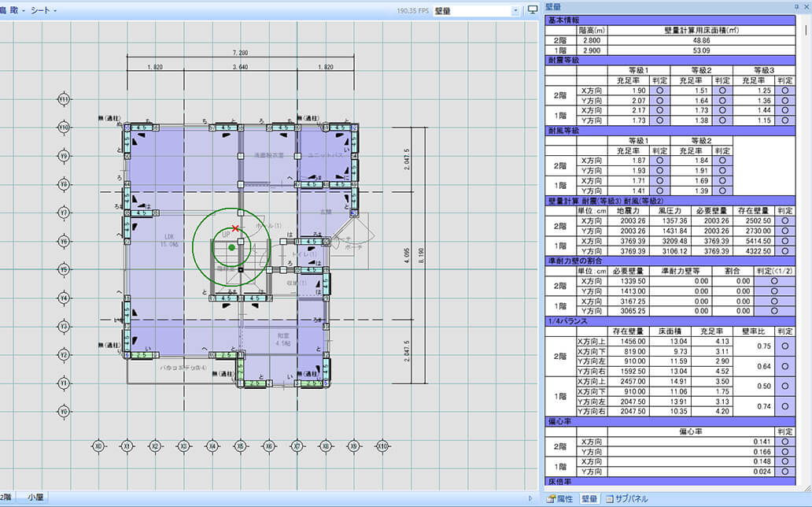Open the サブパネル tab
812x507 pixels.
click(627, 498)
